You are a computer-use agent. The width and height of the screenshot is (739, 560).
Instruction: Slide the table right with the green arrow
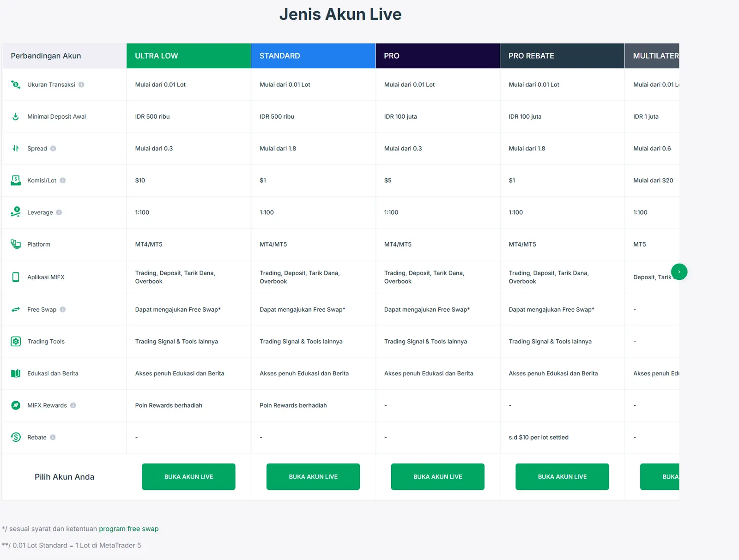click(679, 271)
